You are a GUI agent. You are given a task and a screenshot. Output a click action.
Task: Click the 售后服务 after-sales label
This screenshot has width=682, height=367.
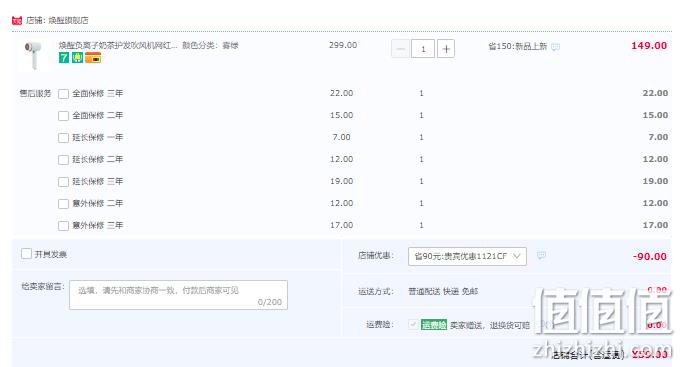pos(35,93)
